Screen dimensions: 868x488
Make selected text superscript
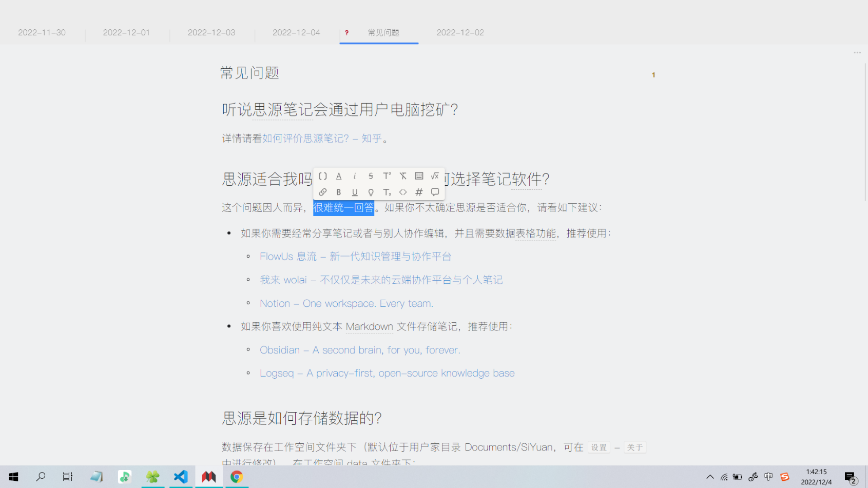point(387,176)
